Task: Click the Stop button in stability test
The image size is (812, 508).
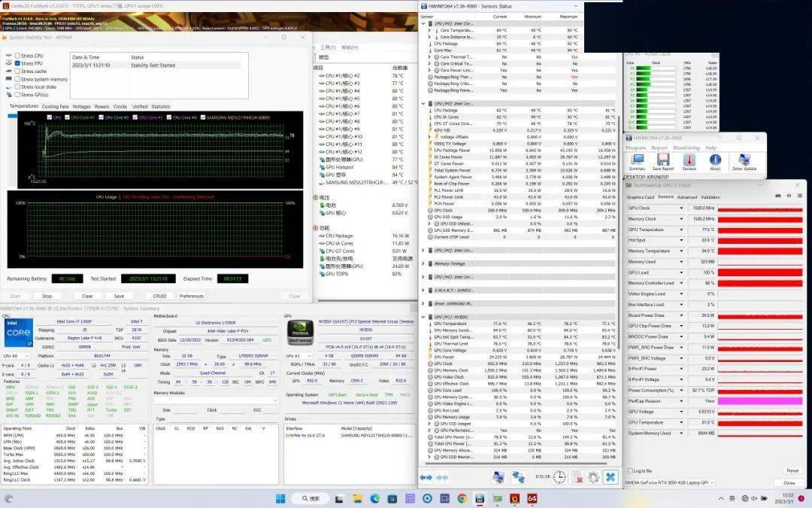Action: [x=47, y=296]
